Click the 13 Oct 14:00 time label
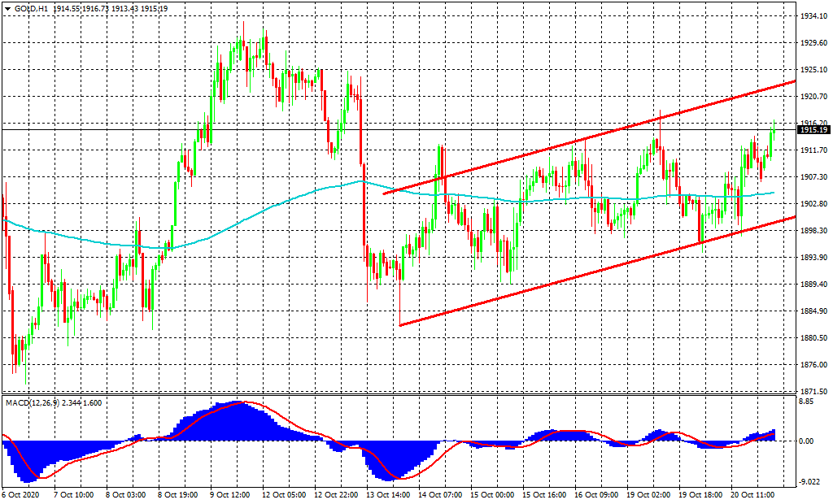833x504 pixels. point(389,494)
